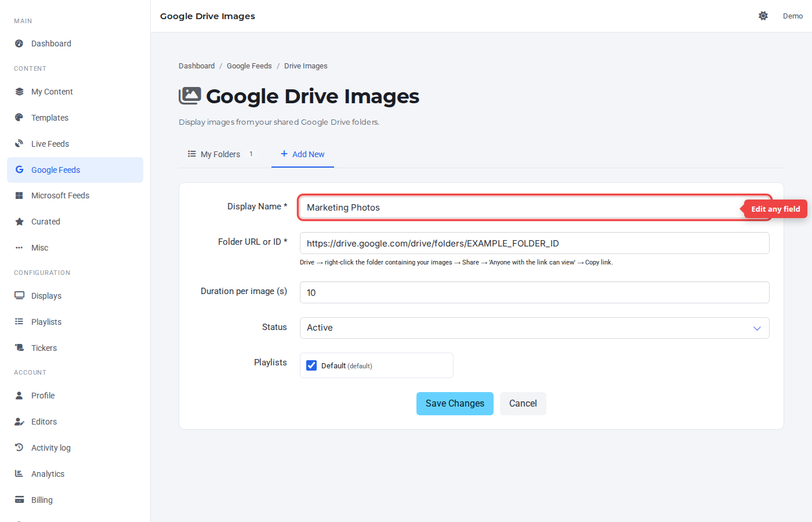The width and height of the screenshot is (812, 522).
Task: Open Live Feeds menu item
Action: point(75,144)
